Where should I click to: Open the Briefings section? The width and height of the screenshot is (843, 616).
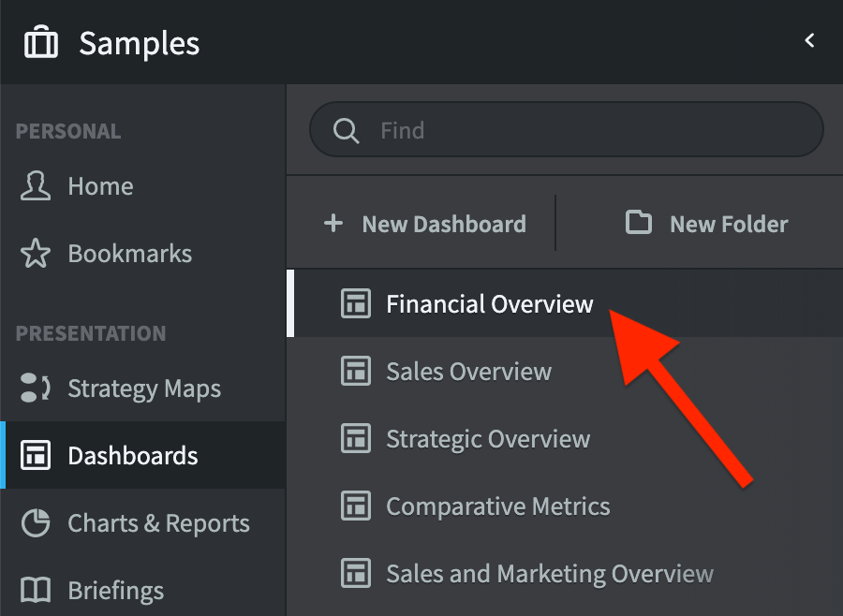(114, 590)
